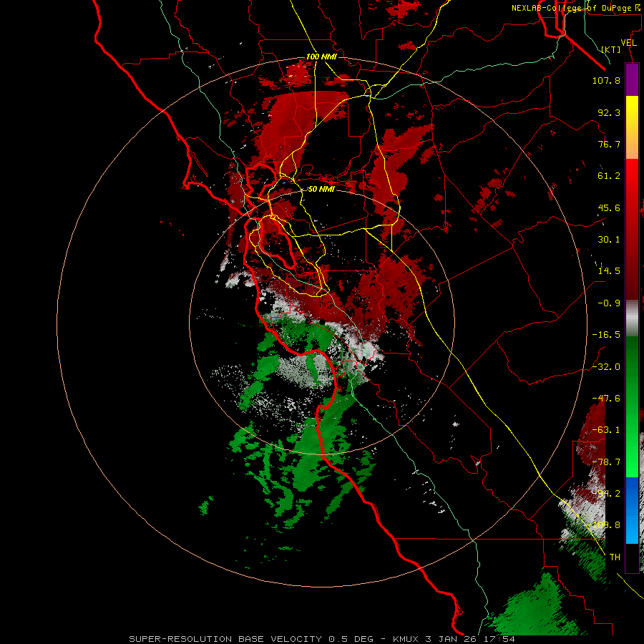Viewport: 644px width, 644px height.
Task: Click the -47.6 velocity scale value
Action: (606, 399)
